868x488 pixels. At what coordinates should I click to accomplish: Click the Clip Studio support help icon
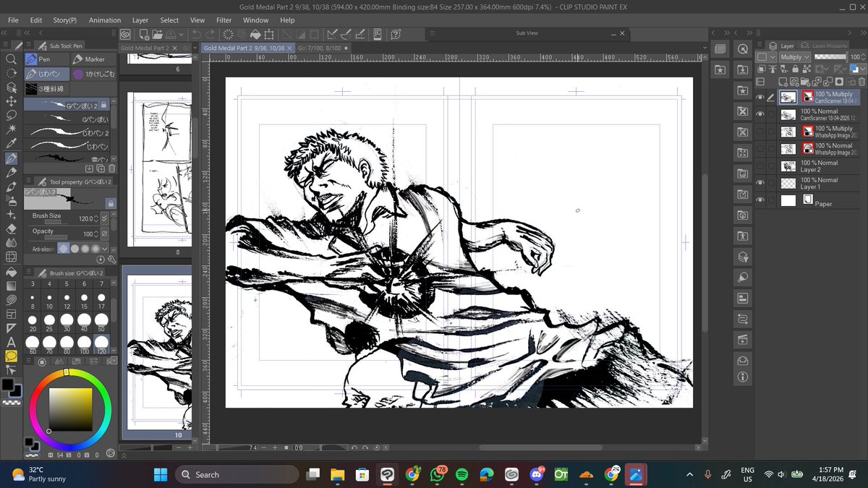pos(396,34)
